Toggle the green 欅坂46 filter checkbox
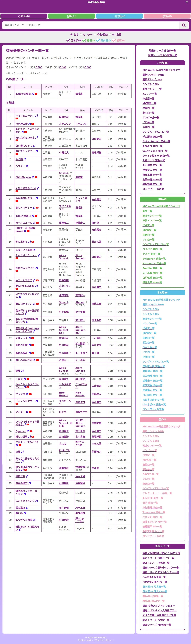The width and height of the screenshot is (191, 644). coord(84,40)
